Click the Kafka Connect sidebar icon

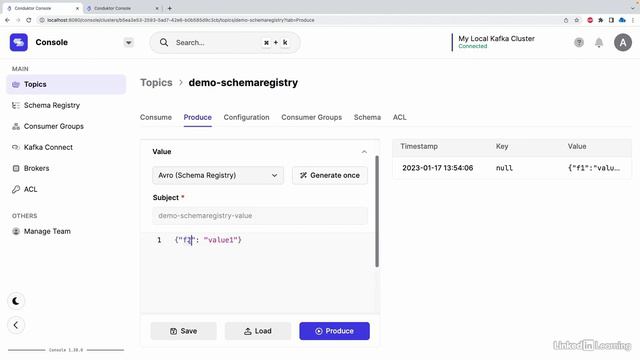click(x=16, y=147)
